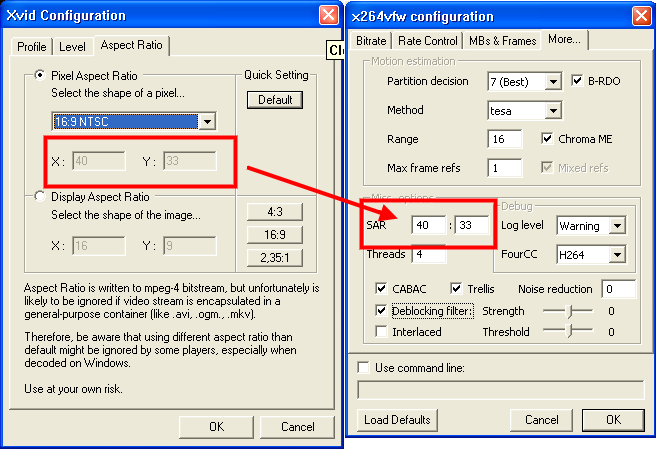
Task: Click the Default quick setting button
Action: pyautogui.click(x=275, y=100)
